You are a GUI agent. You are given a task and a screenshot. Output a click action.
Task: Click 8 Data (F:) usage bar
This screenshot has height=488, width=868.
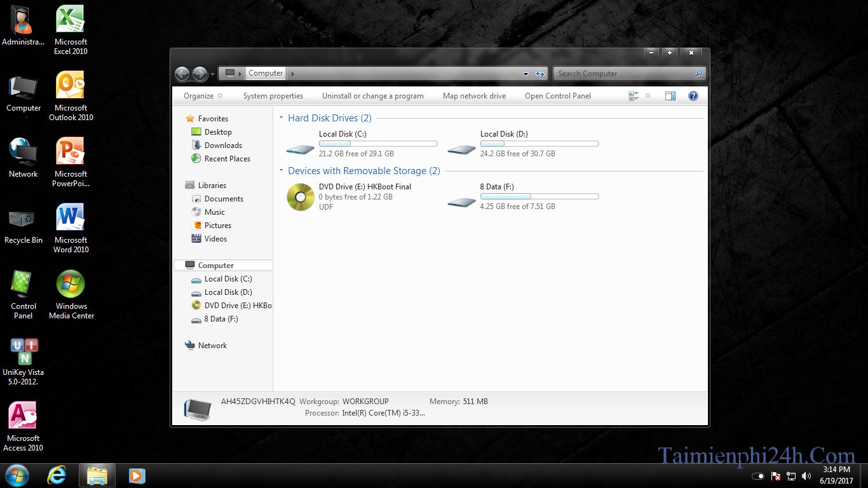539,196
